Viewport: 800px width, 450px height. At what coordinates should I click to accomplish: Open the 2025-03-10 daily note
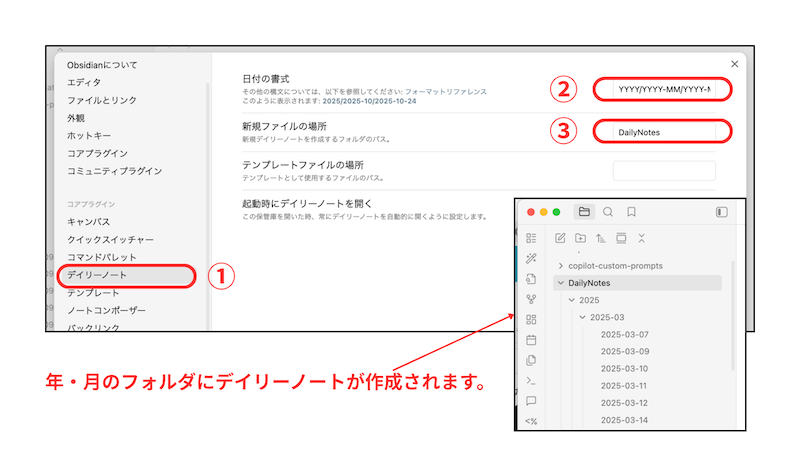624,368
